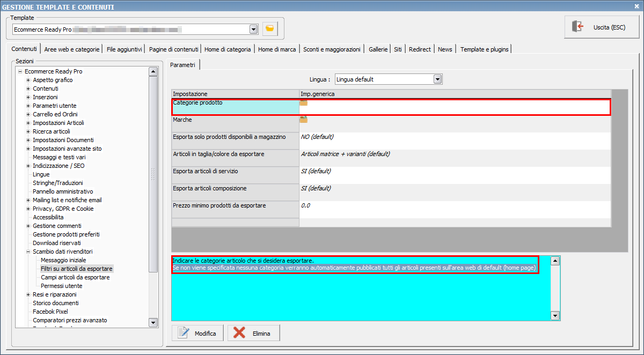Click the Modifica button

pos(197,333)
